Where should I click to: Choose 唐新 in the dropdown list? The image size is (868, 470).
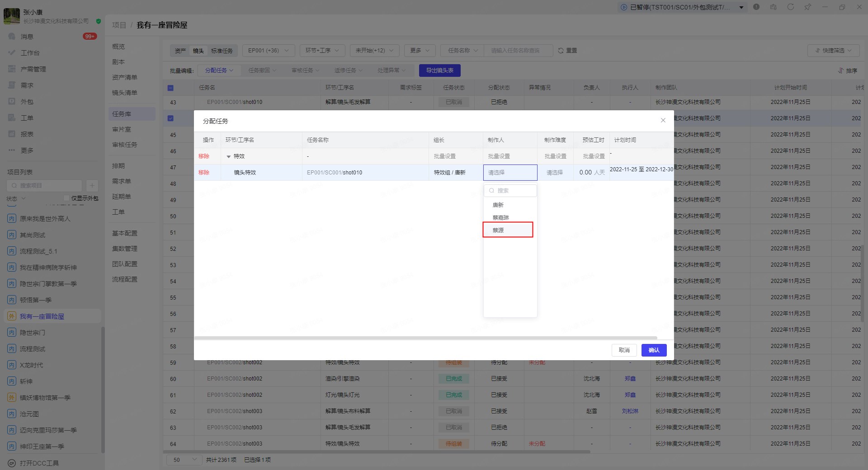[498, 205]
